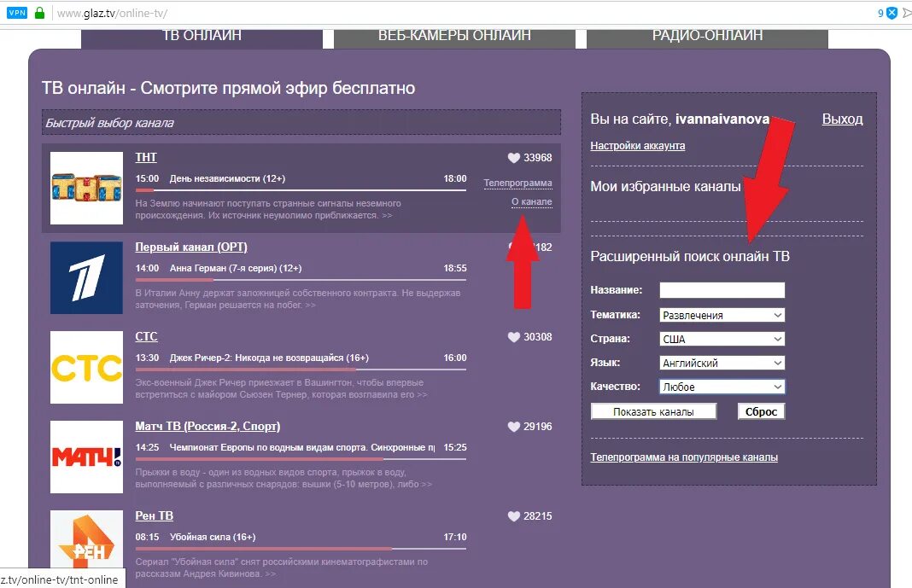Image resolution: width=912 pixels, height=588 pixels.
Task: Open Матч ТВ (Россия-2, Спорт) link
Action: tap(208, 427)
